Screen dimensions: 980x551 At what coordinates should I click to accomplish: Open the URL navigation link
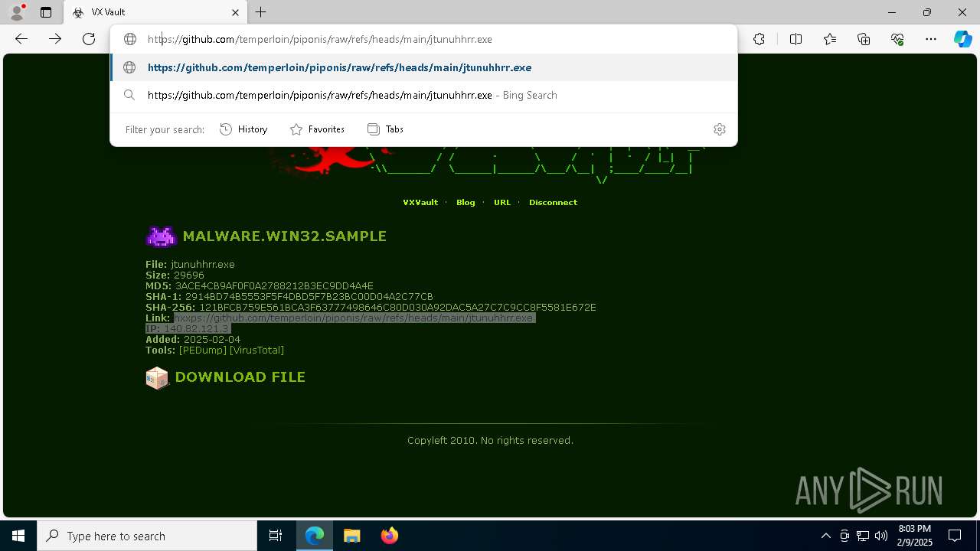[502, 202]
